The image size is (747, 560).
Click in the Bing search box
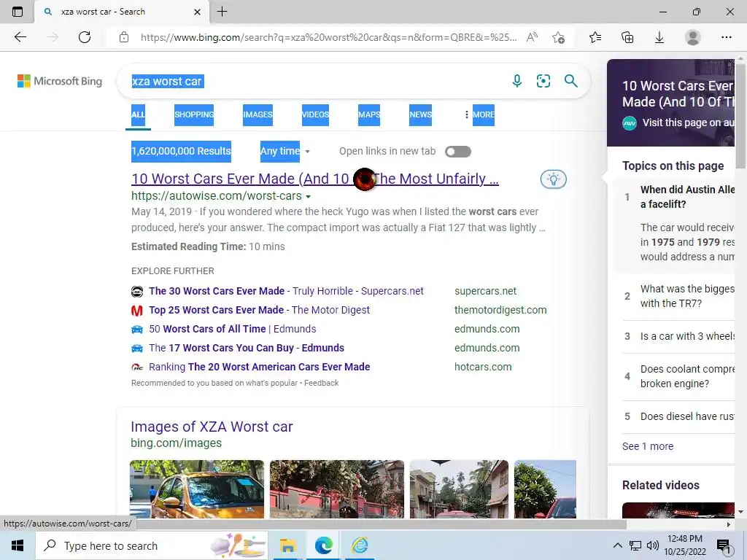click(x=352, y=82)
